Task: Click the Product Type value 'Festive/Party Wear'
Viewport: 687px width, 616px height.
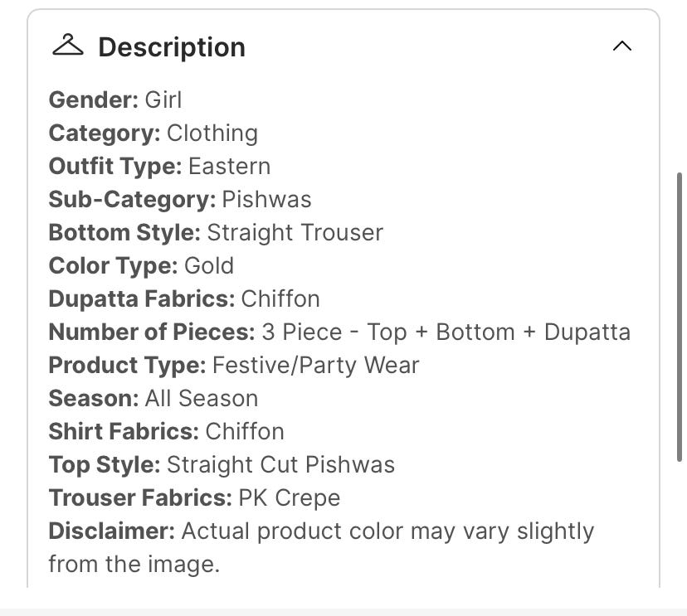Action: [316, 366]
